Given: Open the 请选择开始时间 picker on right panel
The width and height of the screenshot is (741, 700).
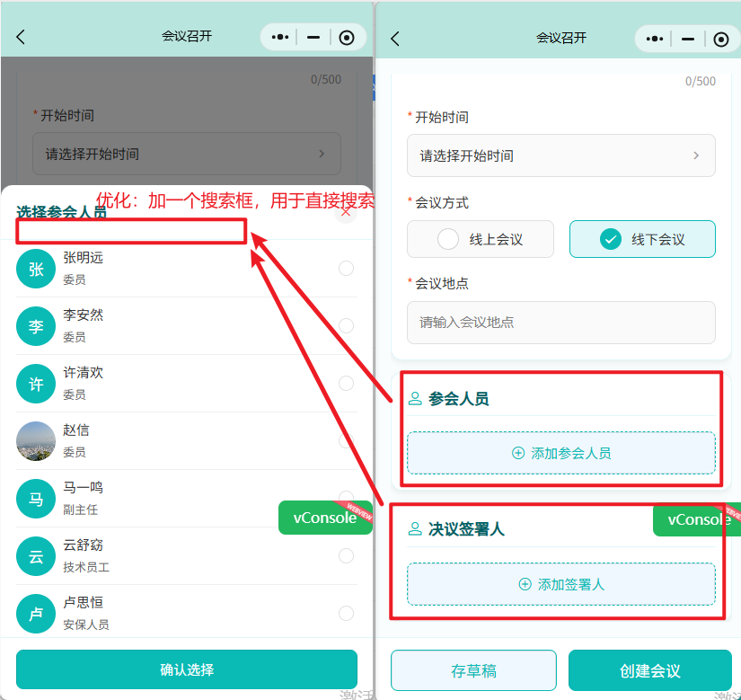Looking at the screenshot, I should tap(560, 155).
